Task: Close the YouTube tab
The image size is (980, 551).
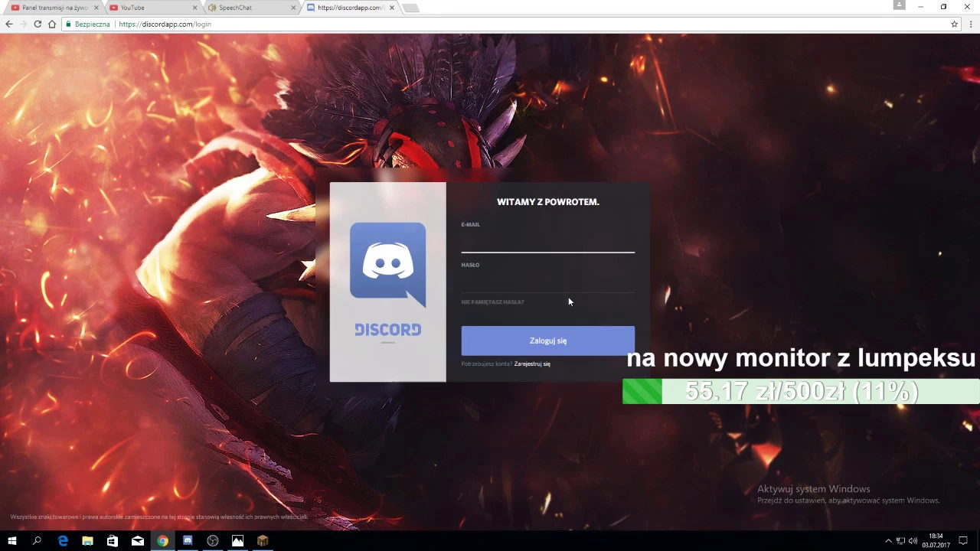Action: tap(195, 8)
